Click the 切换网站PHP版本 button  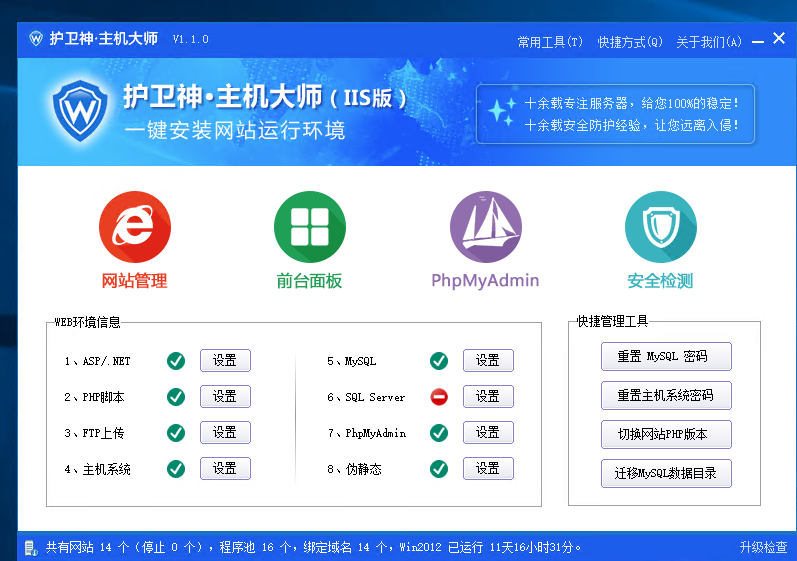[666, 434]
